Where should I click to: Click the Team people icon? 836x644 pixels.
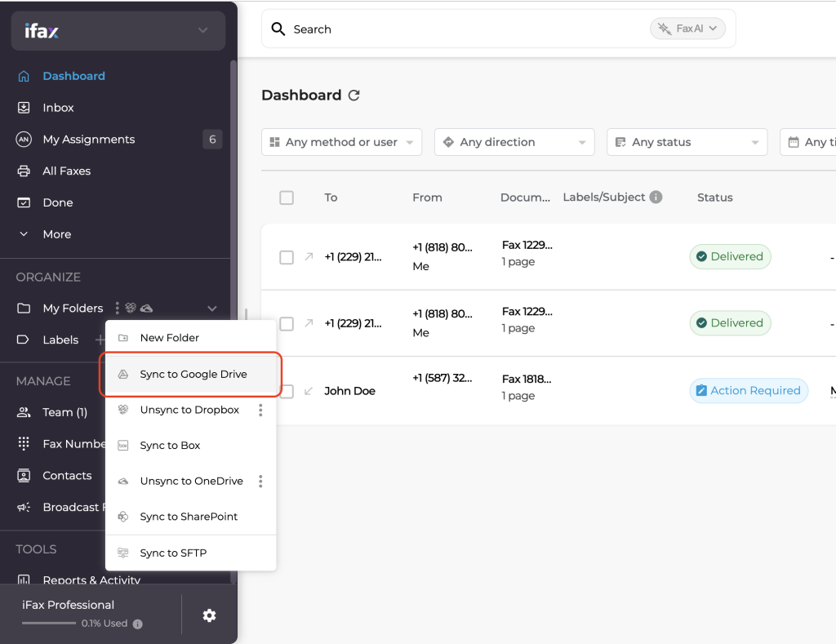(24, 412)
